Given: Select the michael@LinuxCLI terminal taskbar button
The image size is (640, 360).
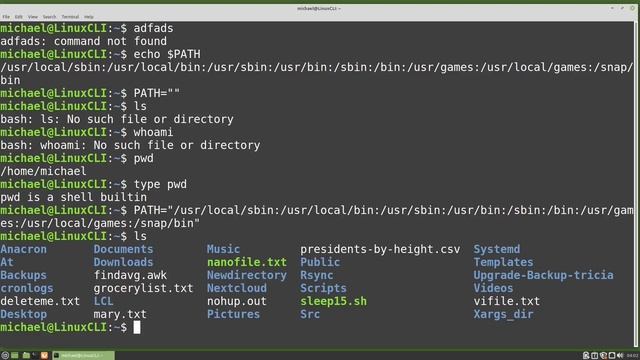Looking at the screenshot, I should tap(83, 356).
